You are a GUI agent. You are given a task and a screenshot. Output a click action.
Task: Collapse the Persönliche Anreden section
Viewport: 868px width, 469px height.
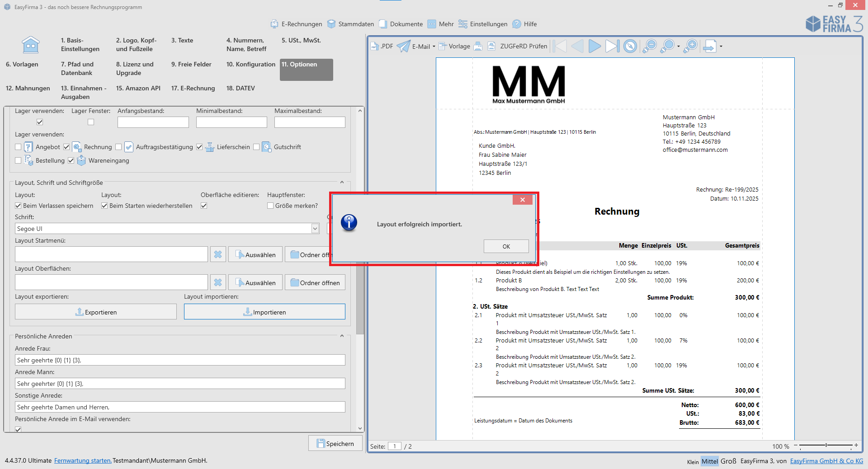[x=342, y=336]
